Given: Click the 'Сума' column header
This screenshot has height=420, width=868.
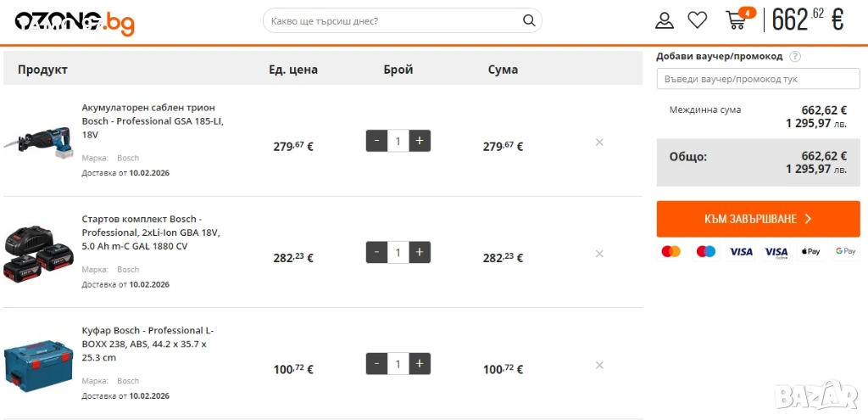Looking at the screenshot, I should tap(504, 70).
